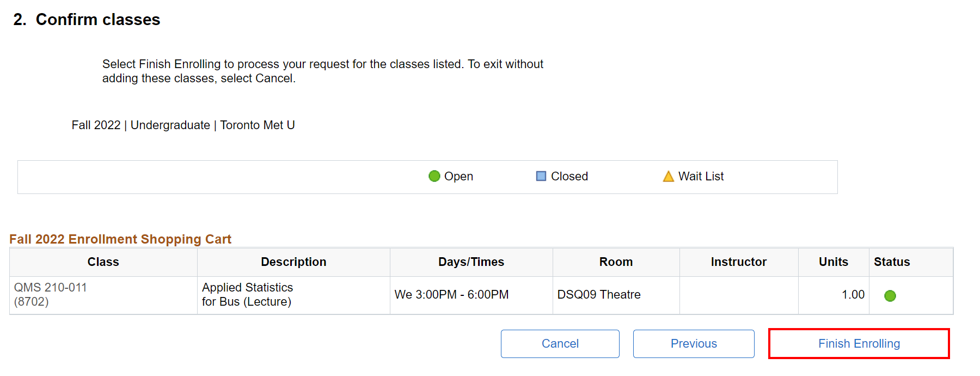Click the Units column header
The height and width of the screenshot is (376, 980).
[833, 262]
